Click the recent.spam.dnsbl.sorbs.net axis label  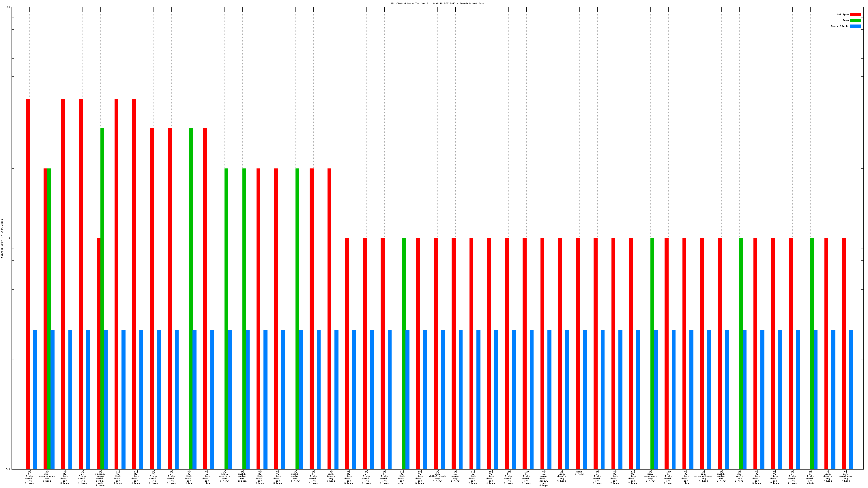coord(100,478)
